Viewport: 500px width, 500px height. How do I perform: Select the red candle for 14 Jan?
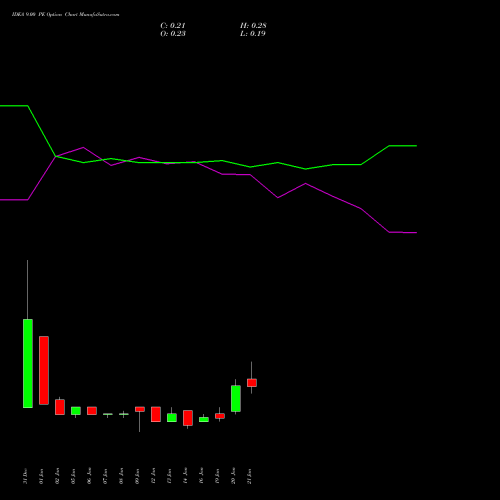point(188,418)
